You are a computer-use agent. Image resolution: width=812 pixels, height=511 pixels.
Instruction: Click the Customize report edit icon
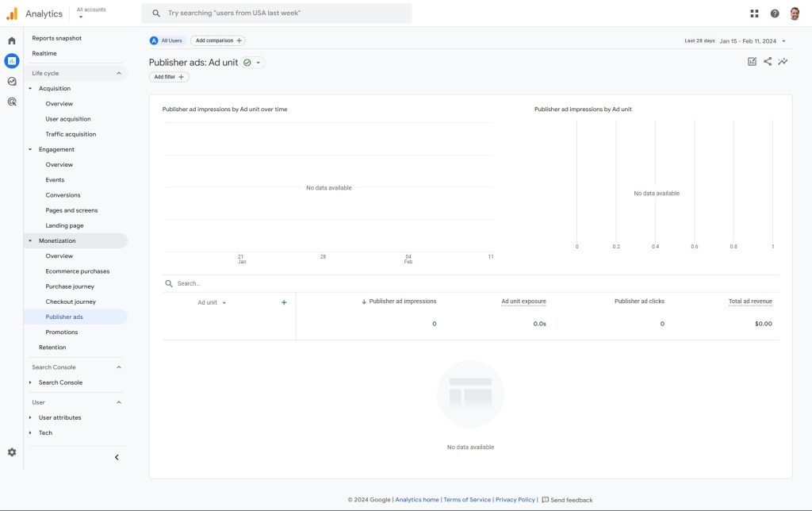click(x=752, y=61)
